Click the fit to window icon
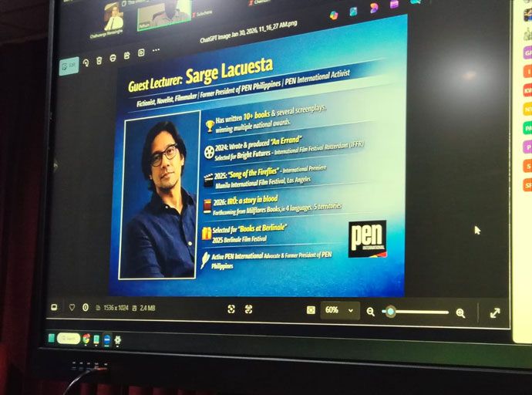 point(311,310)
